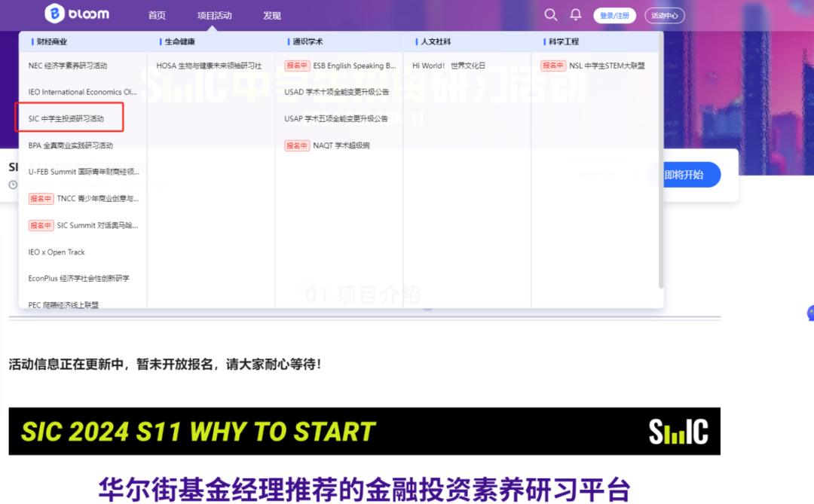Open IEO x Open Track entry
Image resolution: width=814 pixels, height=504 pixels.
coord(57,252)
